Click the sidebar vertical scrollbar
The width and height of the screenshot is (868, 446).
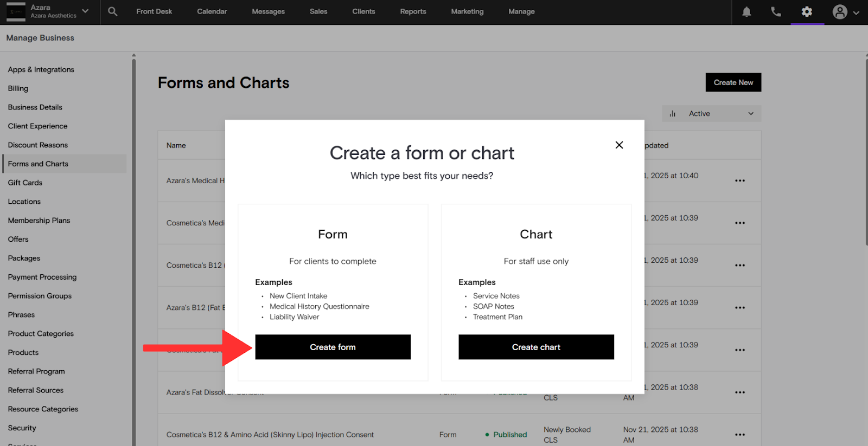(133, 244)
